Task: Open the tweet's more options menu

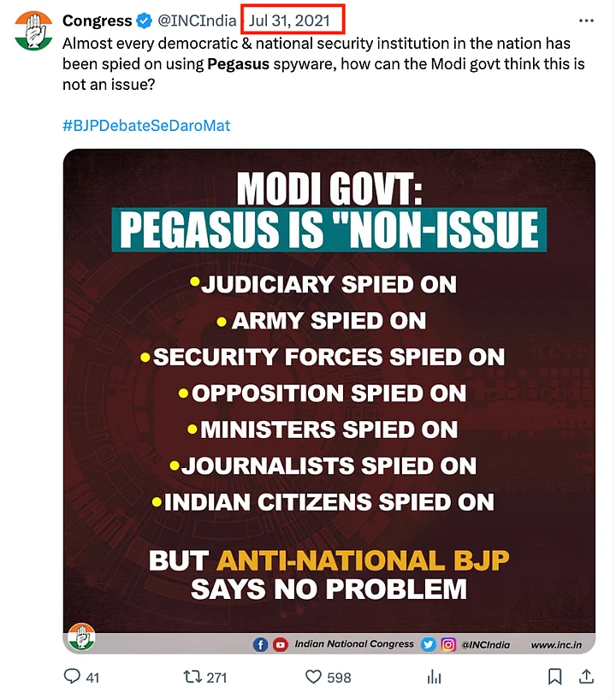Action: tap(586, 21)
